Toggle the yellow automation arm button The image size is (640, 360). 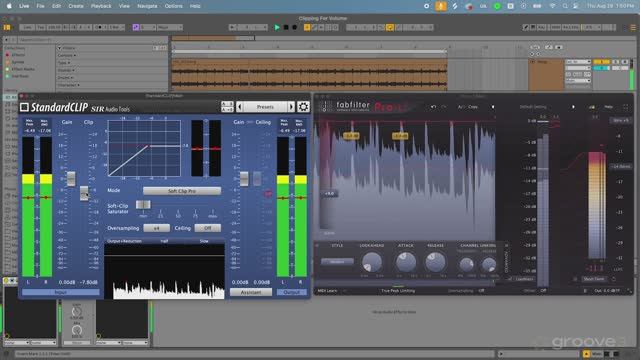[x=307, y=27]
